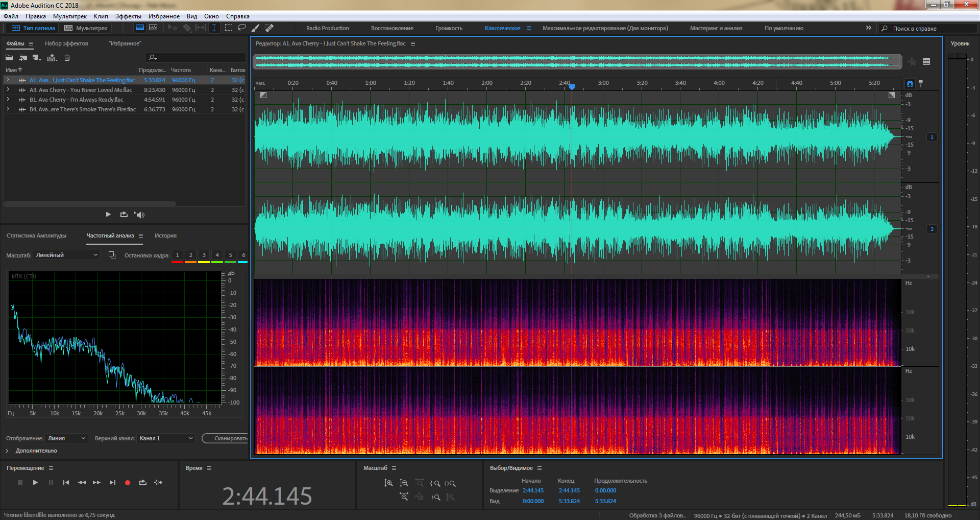Expand file B1. Ava Cherry - I'm Always Ready

pyautogui.click(x=8, y=100)
